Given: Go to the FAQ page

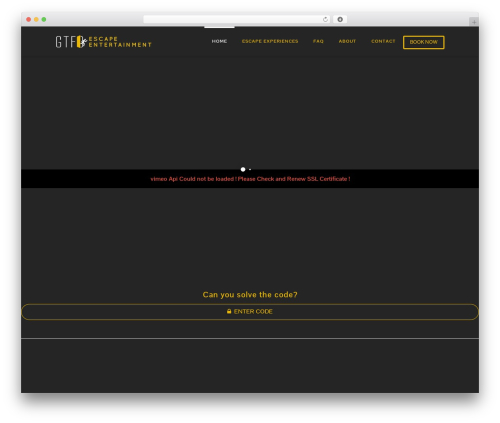Looking at the screenshot, I should pos(318,41).
